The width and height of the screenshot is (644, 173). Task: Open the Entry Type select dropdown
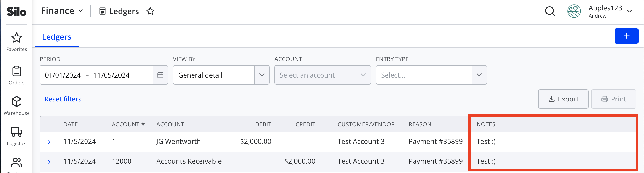coord(431,75)
